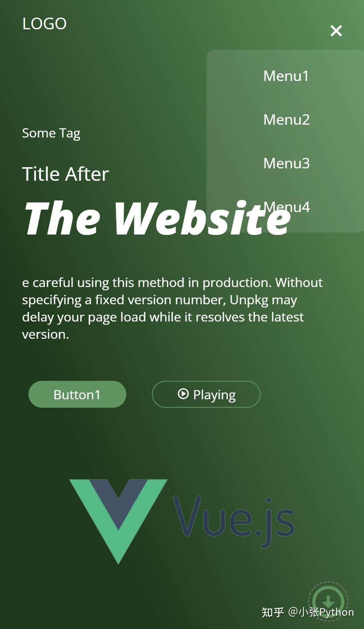Choose Menu4 in the navigation panel
364x629 pixels.
(286, 207)
